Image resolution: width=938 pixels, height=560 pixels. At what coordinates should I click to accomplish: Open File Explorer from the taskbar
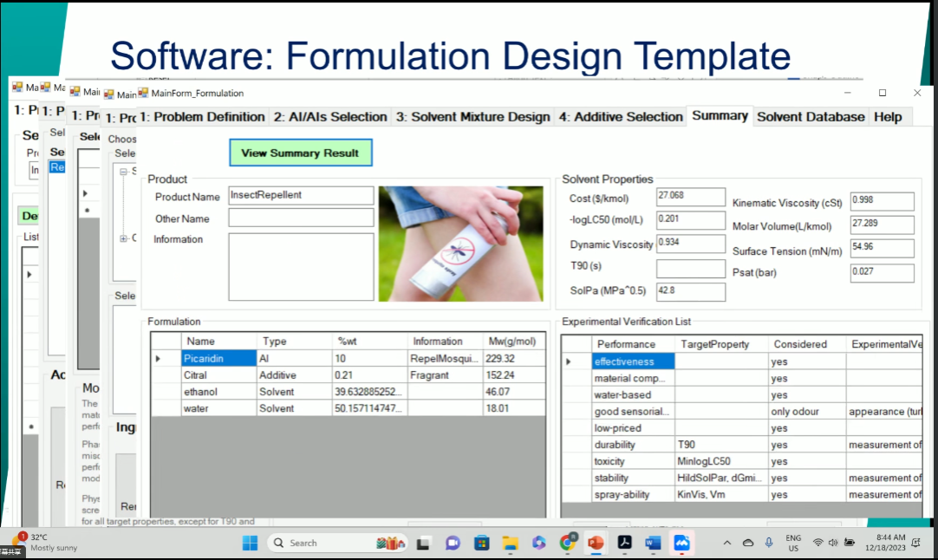pos(510,543)
